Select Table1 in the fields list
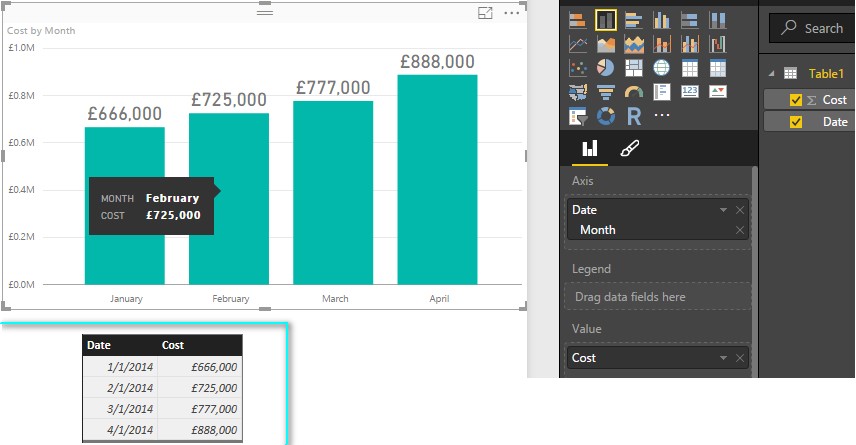 point(826,73)
